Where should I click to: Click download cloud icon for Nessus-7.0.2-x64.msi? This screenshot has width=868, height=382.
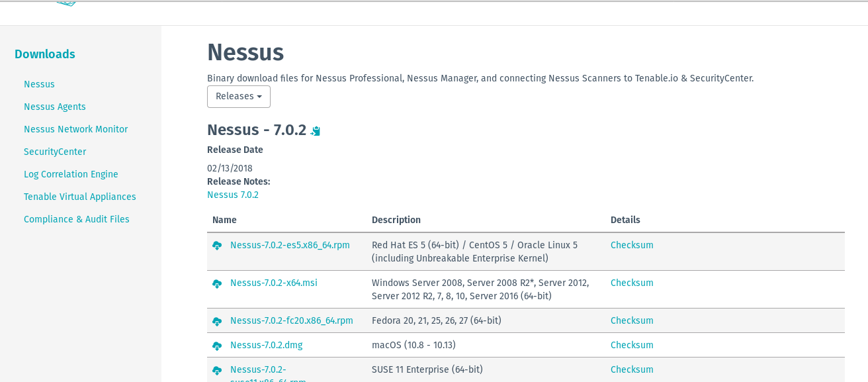coord(217,283)
